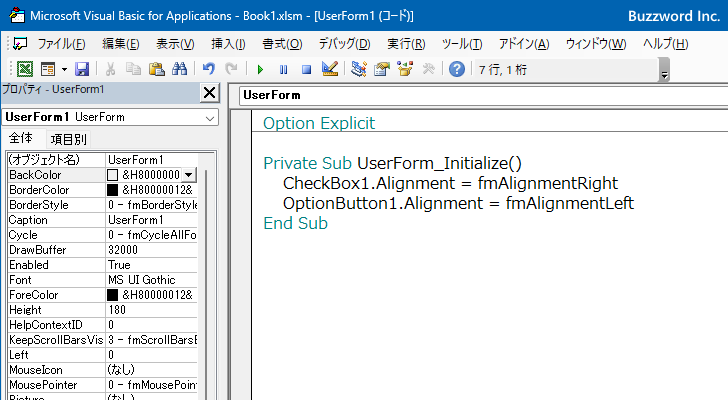Viewport: 728px width, 400px height.
Task: Open the 編集(E) menu
Action: [121, 44]
